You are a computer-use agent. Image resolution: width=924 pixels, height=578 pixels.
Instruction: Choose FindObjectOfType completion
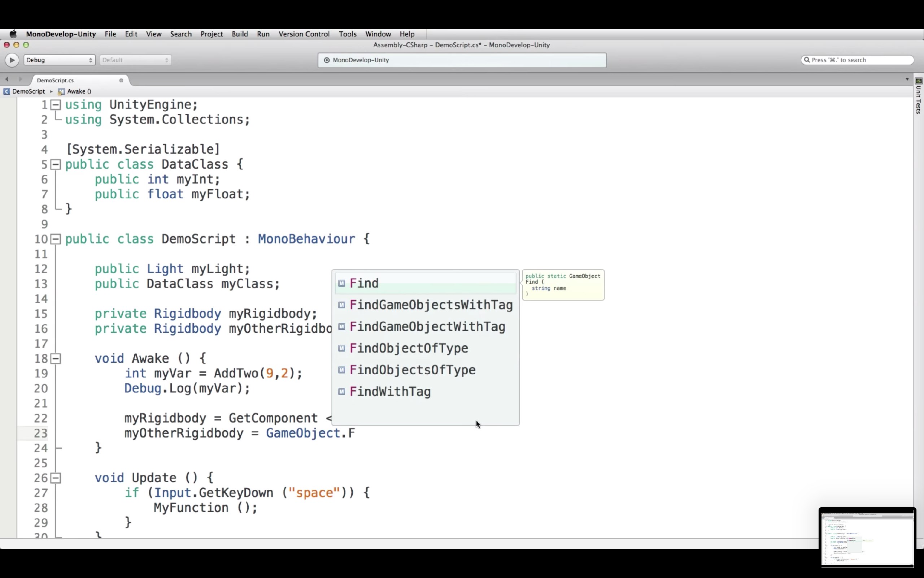pyautogui.click(x=425, y=348)
